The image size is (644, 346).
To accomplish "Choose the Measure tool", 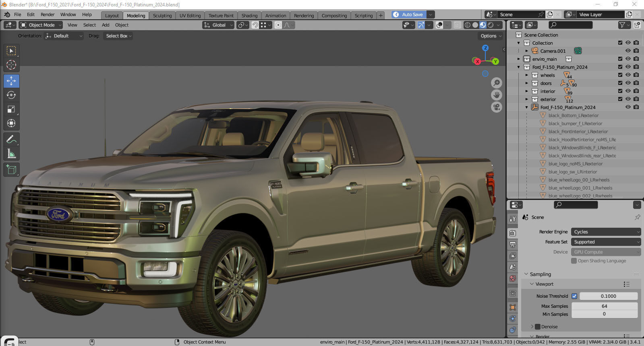I will pos(11,154).
